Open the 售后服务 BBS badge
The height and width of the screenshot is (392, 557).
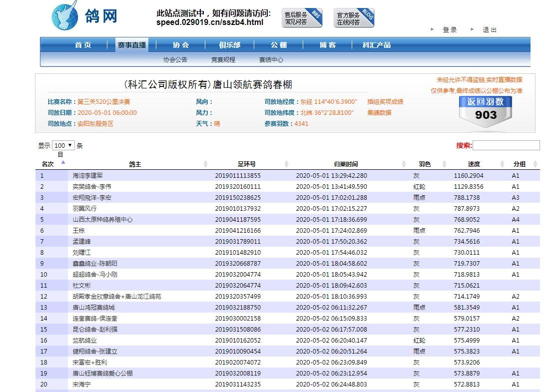point(302,18)
